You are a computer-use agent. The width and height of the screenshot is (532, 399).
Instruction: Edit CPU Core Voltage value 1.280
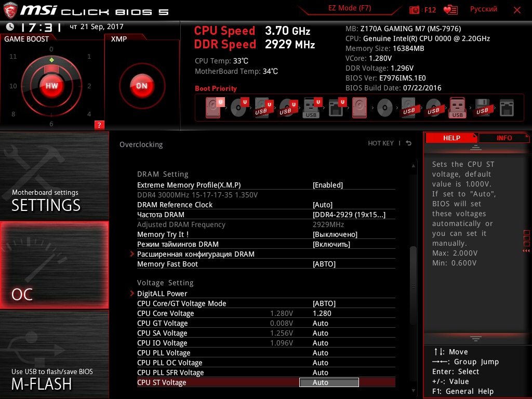pyautogui.click(x=322, y=313)
